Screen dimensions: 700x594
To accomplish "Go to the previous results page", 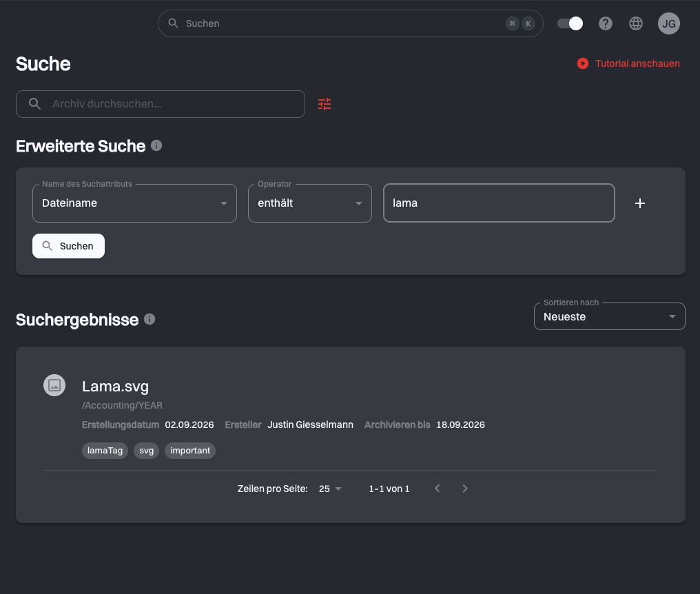I will tap(437, 488).
